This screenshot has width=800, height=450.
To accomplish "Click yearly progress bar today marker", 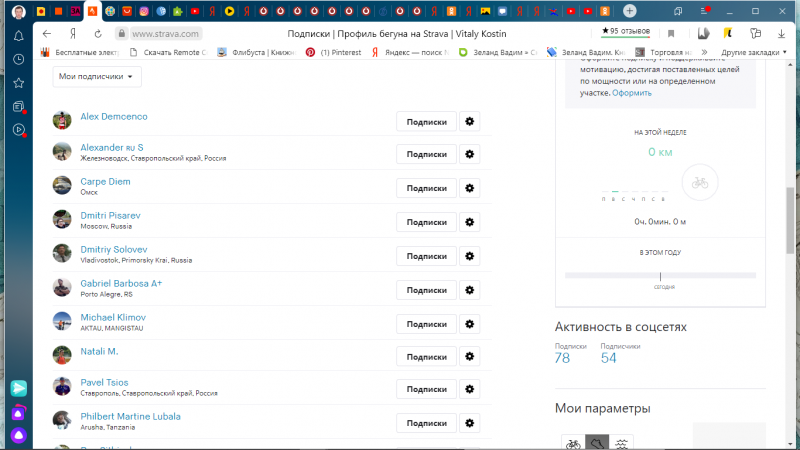I will tap(660, 276).
